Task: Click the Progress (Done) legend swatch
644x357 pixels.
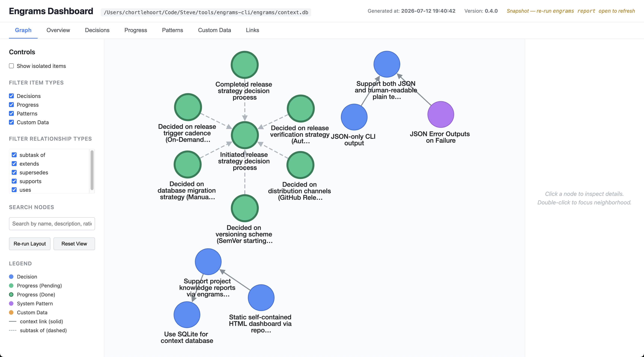Action: 11,295
